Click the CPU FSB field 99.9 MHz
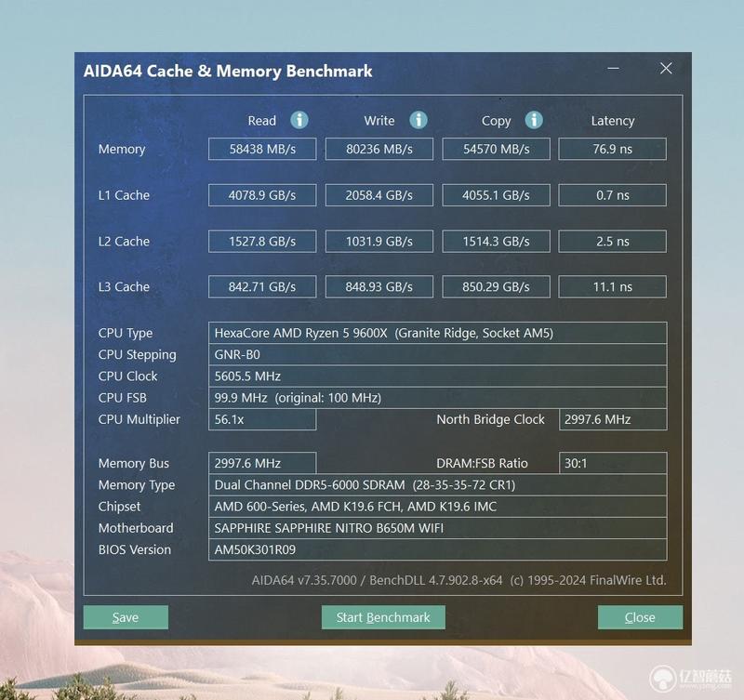This screenshot has width=744, height=700. 437,398
